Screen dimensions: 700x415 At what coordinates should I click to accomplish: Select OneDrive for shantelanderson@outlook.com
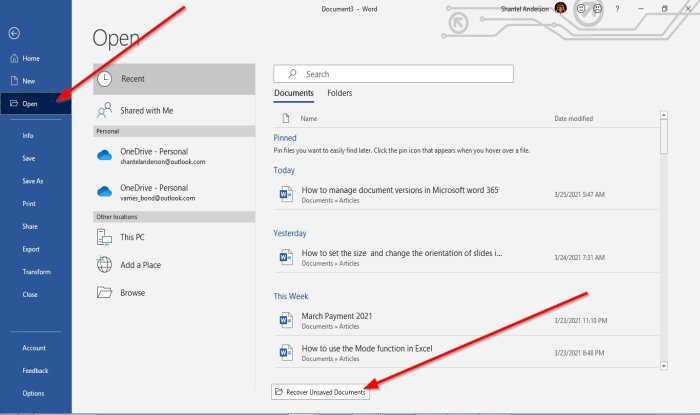[161, 156]
